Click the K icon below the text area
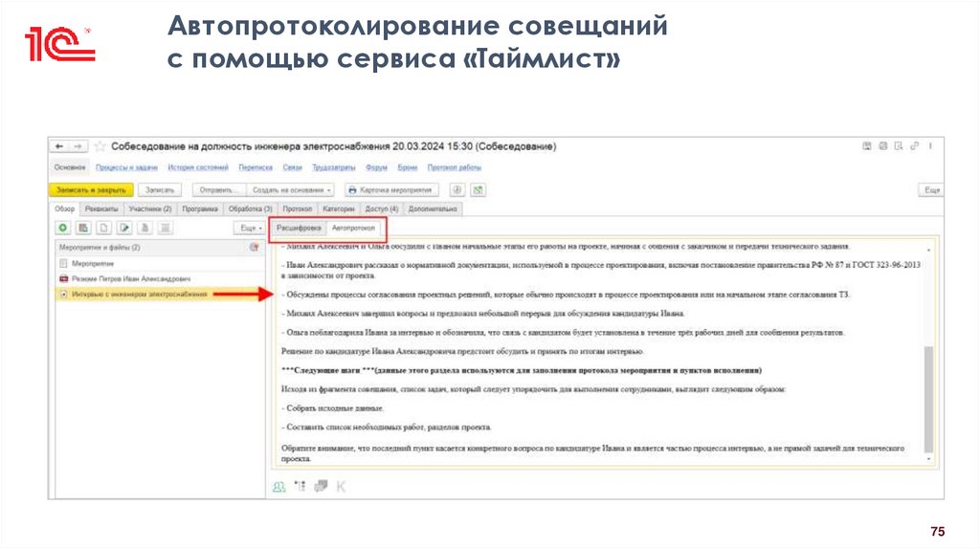Image resolution: width=980 pixels, height=549 pixels. click(341, 487)
